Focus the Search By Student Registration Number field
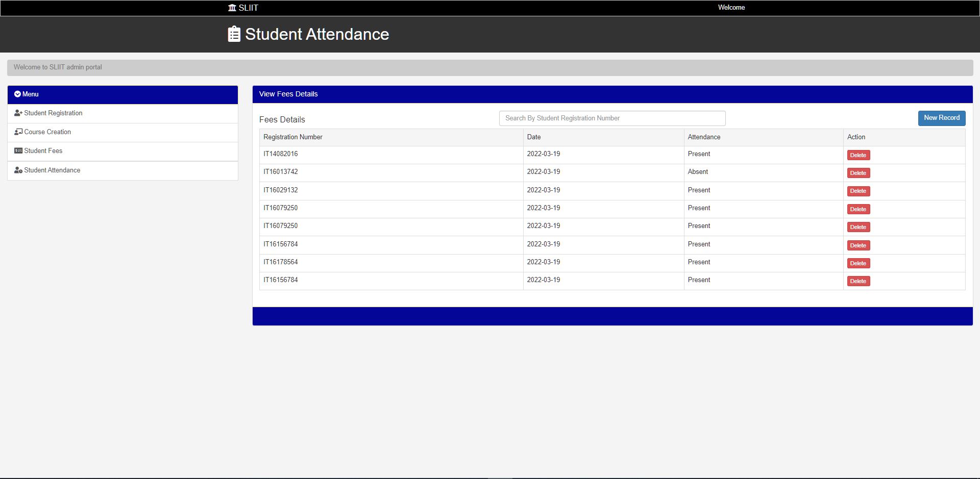Viewport: 980px width, 479px height. (612, 118)
